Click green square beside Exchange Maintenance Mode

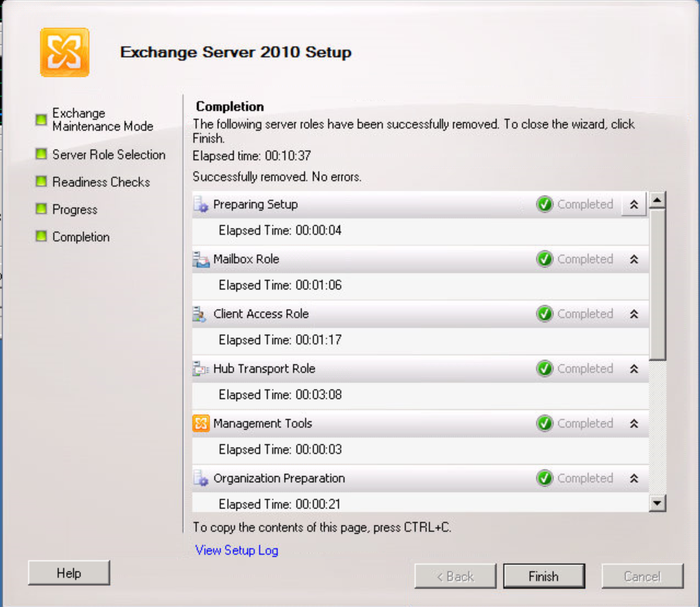tap(41, 120)
